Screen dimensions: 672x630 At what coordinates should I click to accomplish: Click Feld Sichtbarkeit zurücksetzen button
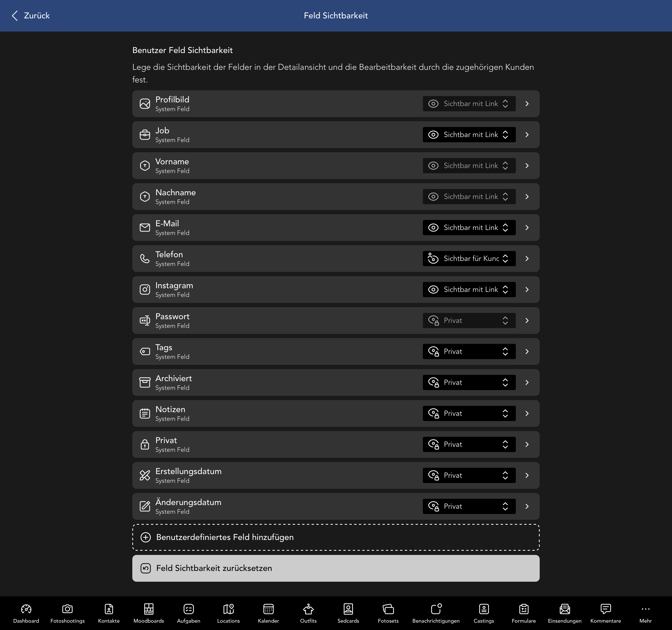[335, 568]
